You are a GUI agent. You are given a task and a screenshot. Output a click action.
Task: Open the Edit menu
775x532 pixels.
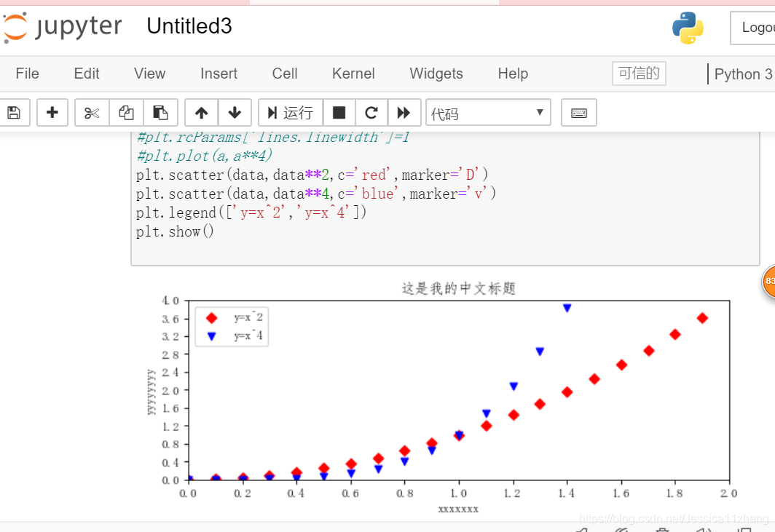87,74
